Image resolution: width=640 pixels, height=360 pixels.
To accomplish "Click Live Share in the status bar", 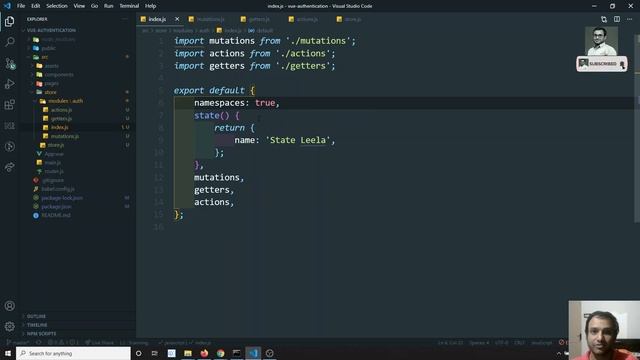I will pyautogui.click(x=100, y=342).
